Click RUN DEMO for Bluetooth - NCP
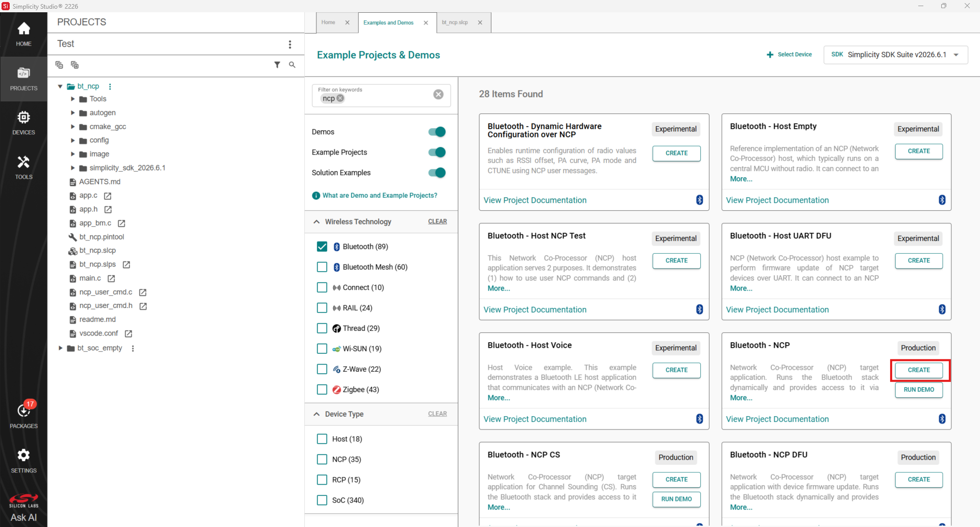 click(919, 390)
